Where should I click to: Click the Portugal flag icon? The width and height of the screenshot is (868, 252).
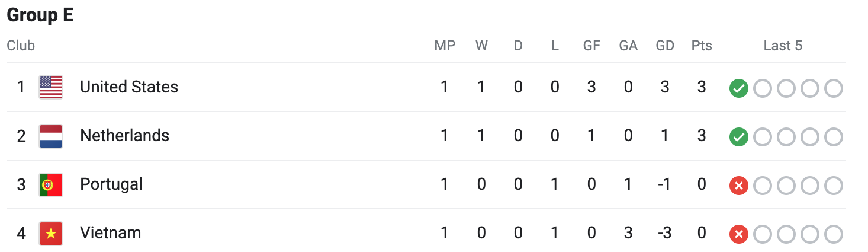coord(51,184)
